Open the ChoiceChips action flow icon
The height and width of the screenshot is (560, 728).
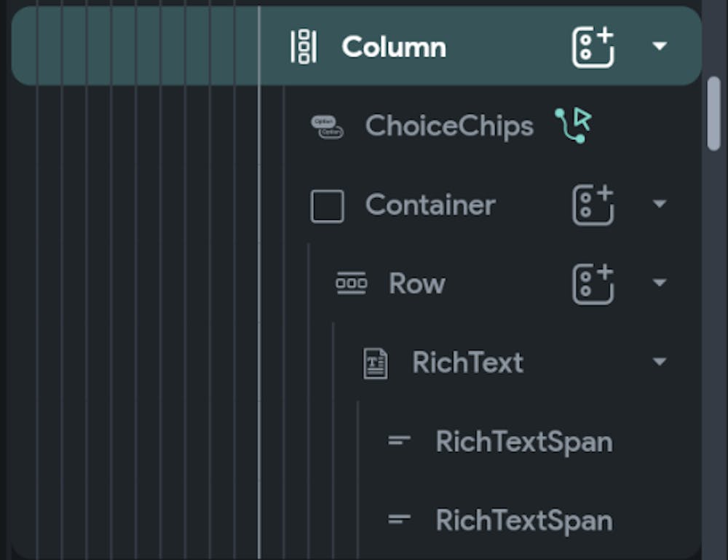574,126
